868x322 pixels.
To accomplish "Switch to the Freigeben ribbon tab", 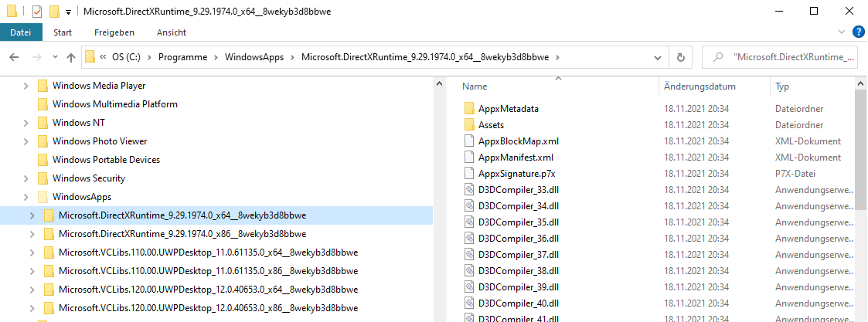I will 114,32.
